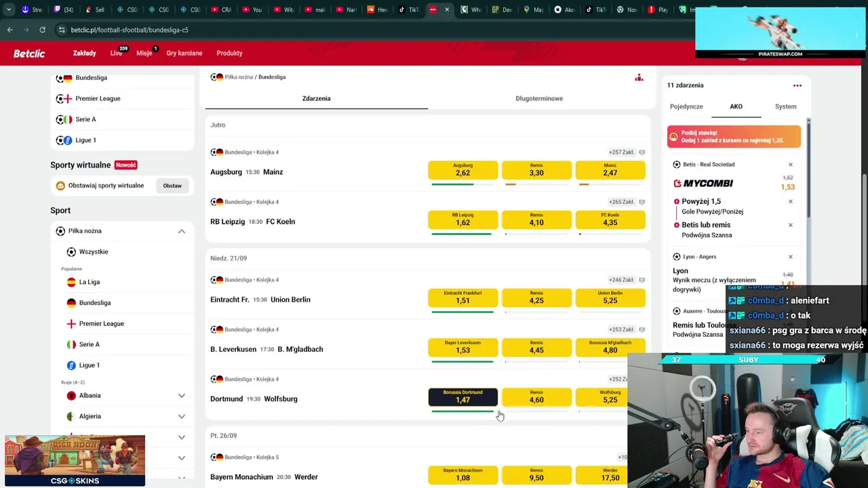Bet on Remis 4,60 Dortmund match
868x488 pixels.
536,396
